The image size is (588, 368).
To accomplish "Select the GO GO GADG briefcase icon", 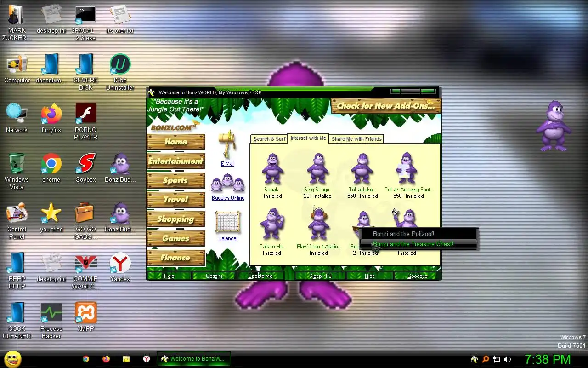I will click(86, 214).
